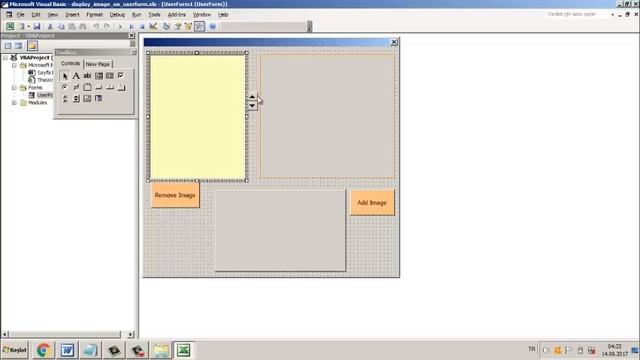Collapse the Microsoft Excel Objects folder
640x360 pixels.
pyautogui.click(x=14, y=65)
